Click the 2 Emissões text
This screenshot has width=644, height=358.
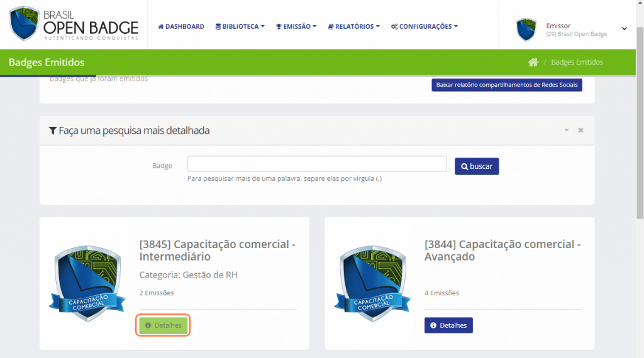pos(157,293)
